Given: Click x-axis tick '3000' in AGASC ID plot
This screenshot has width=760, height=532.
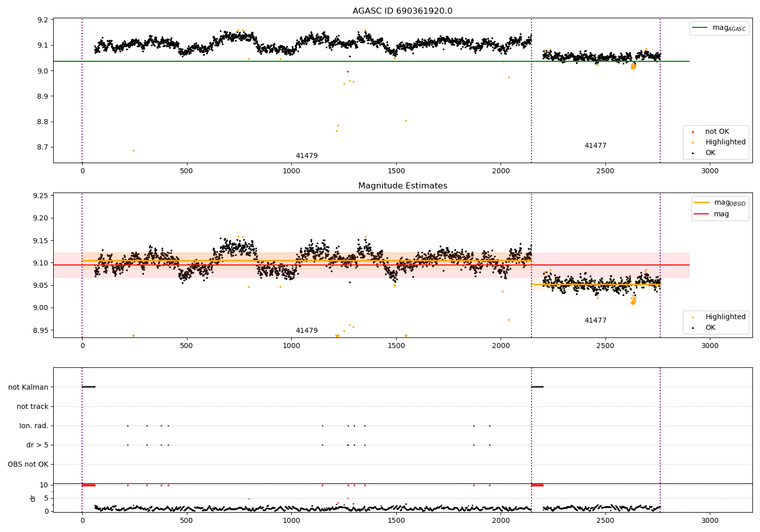Looking at the screenshot, I should tap(710, 171).
